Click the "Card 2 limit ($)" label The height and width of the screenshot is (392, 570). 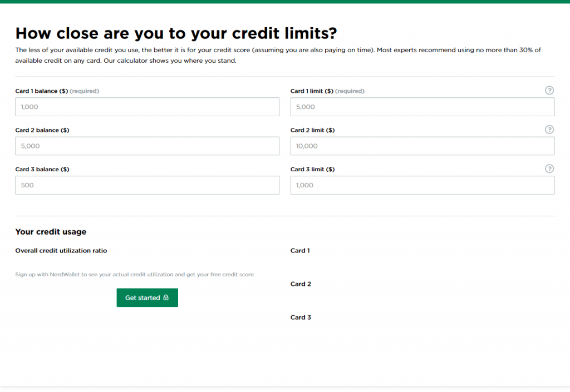point(312,130)
